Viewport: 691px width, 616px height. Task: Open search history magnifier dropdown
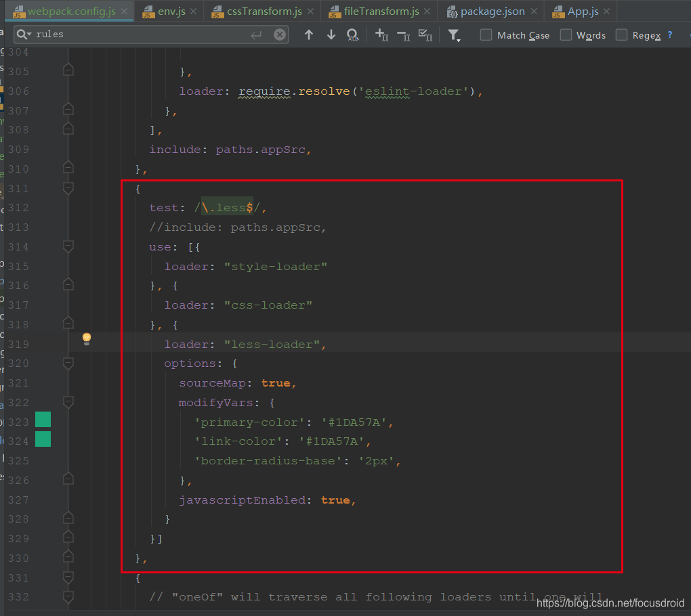[24, 35]
